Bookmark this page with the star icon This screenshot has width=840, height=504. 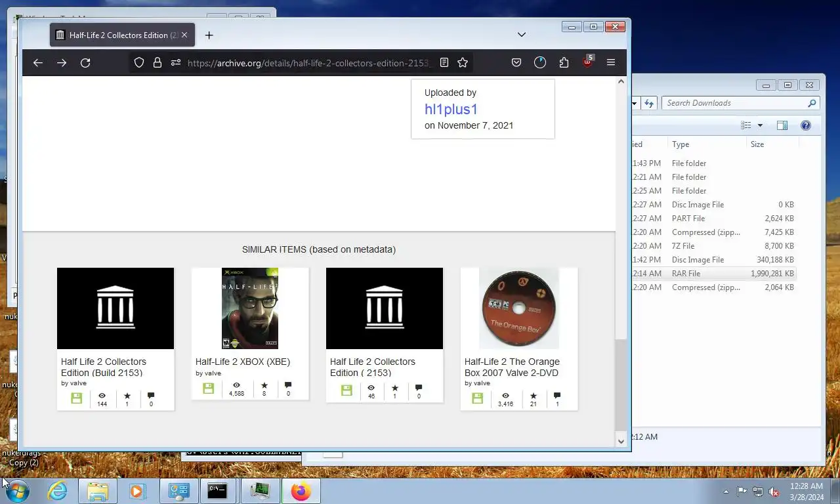(x=463, y=62)
